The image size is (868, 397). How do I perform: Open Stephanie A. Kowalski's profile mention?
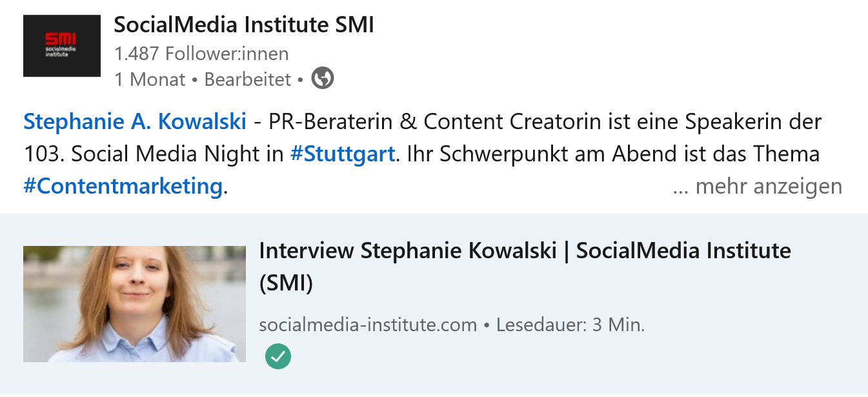[135, 121]
